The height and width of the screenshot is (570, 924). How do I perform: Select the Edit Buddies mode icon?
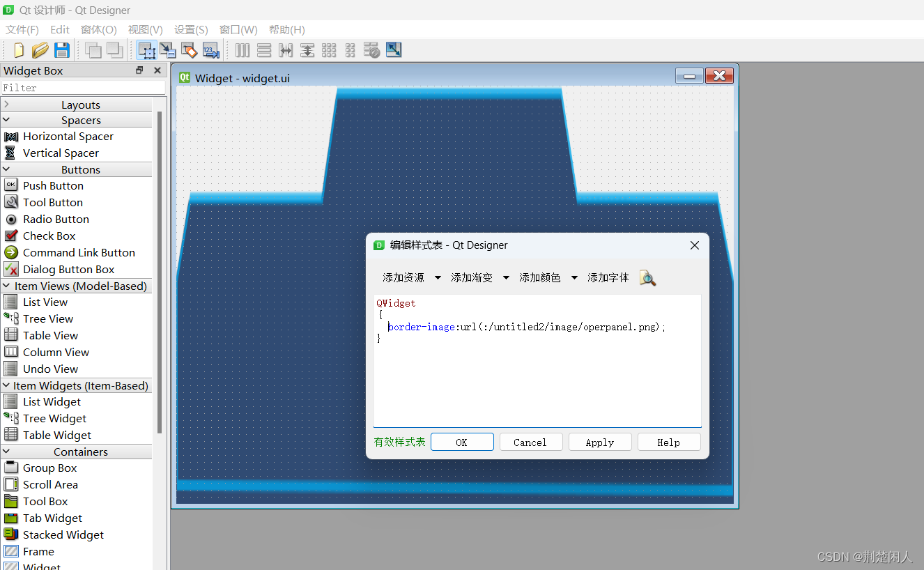pyautogui.click(x=189, y=50)
